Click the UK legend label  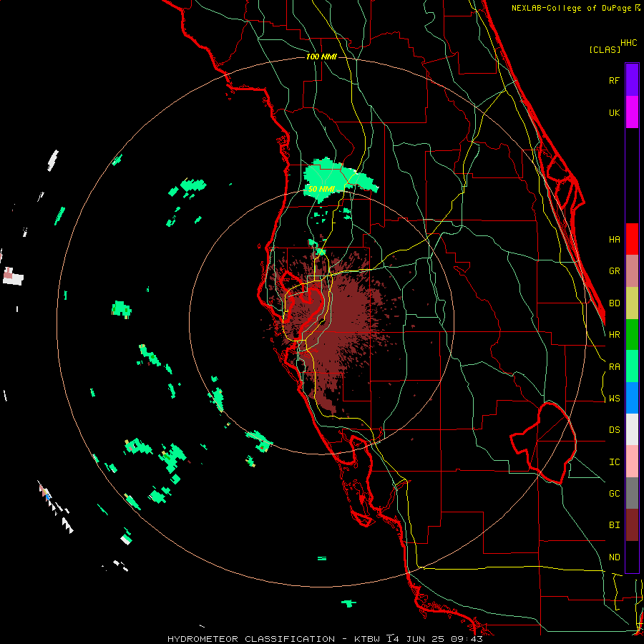click(x=614, y=112)
